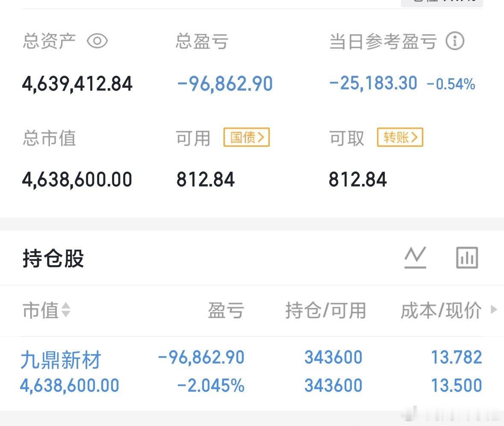Tap total assets value 4,639,412.84
Image resolution: width=504 pixels, height=426 pixels.
77,83
